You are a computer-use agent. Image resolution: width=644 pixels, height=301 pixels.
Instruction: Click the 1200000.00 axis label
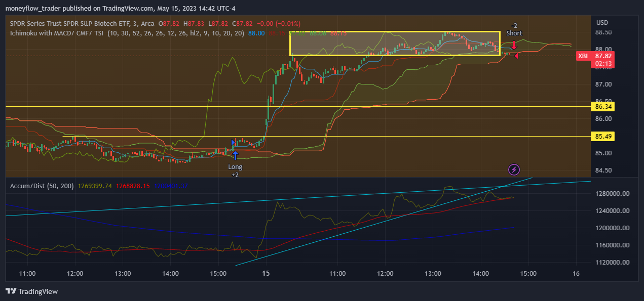613,228
